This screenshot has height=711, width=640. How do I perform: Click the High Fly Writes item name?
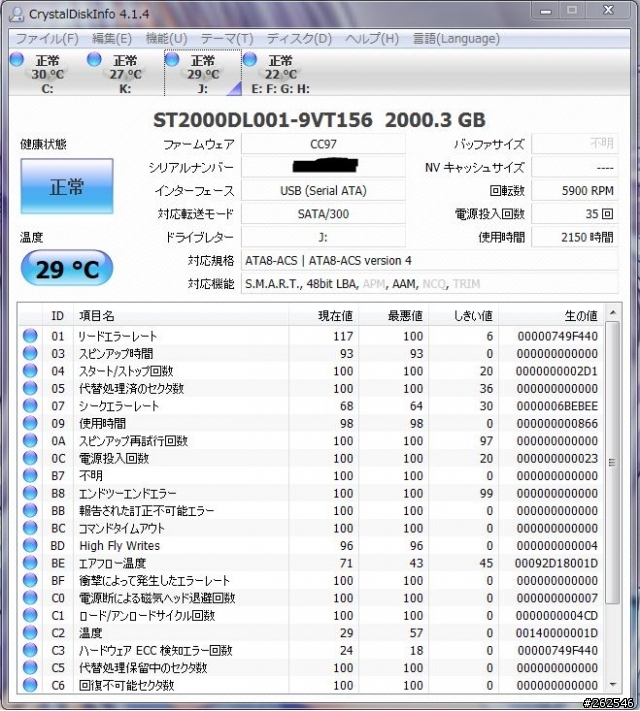pos(120,545)
